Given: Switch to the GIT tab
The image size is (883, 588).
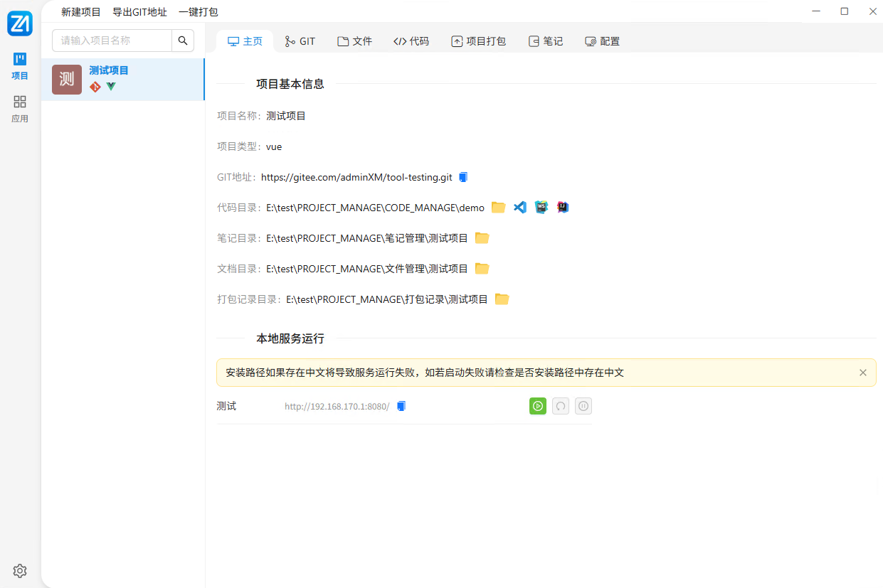Looking at the screenshot, I should pyautogui.click(x=300, y=41).
